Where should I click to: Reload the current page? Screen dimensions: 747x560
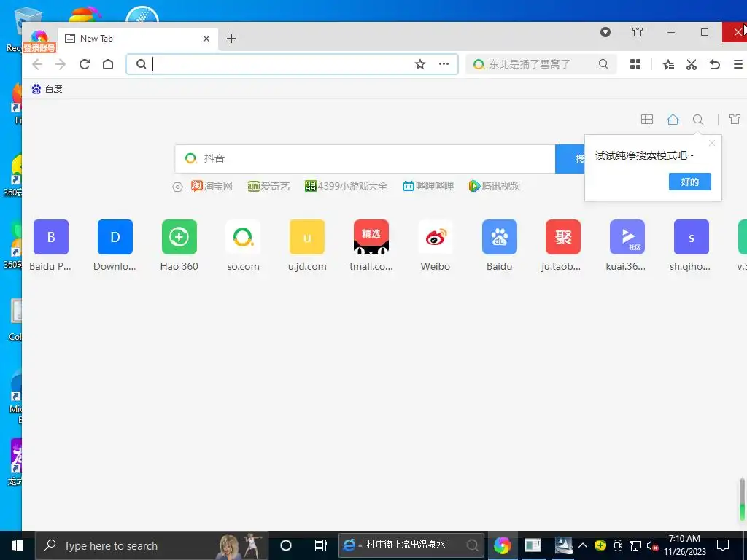click(85, 64)
